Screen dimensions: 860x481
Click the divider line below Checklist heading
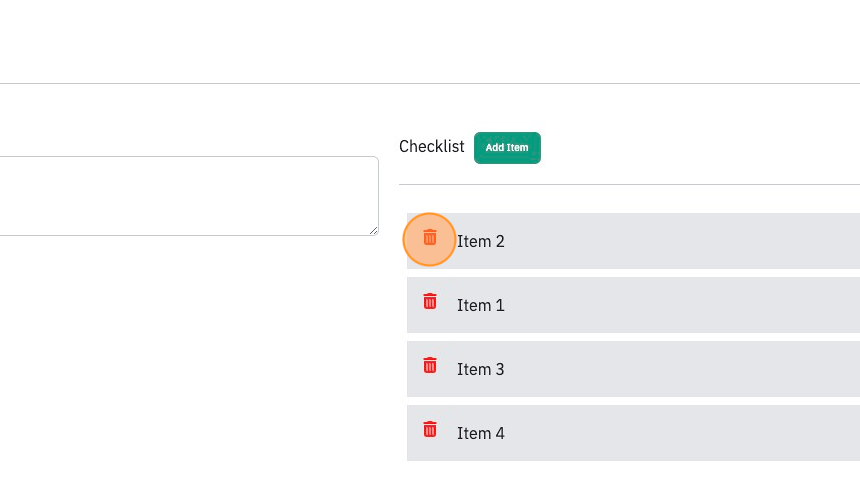[630, 185]
